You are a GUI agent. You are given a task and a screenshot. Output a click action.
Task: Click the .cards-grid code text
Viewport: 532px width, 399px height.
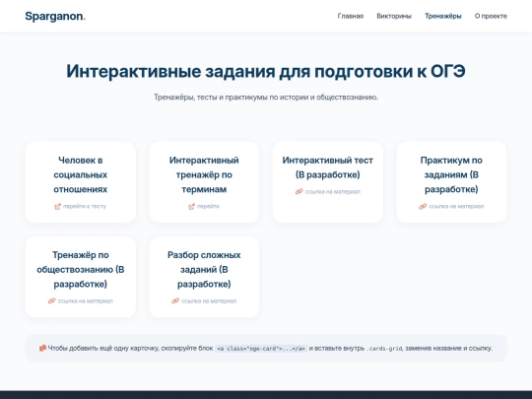coord(384,349)
